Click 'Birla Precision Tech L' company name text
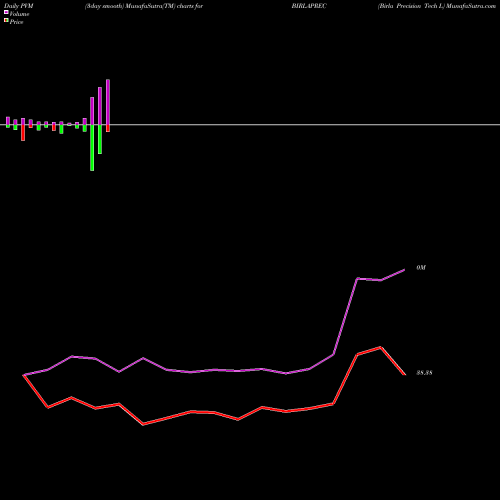500x500 pixels. [x=411, y=6]
